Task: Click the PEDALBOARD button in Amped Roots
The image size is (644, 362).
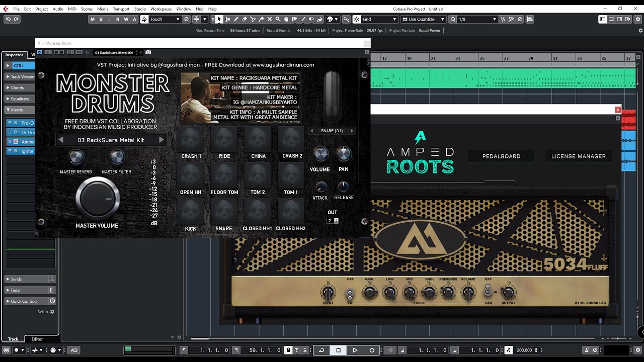Action: pyautogui.click(x=501, y=156)
